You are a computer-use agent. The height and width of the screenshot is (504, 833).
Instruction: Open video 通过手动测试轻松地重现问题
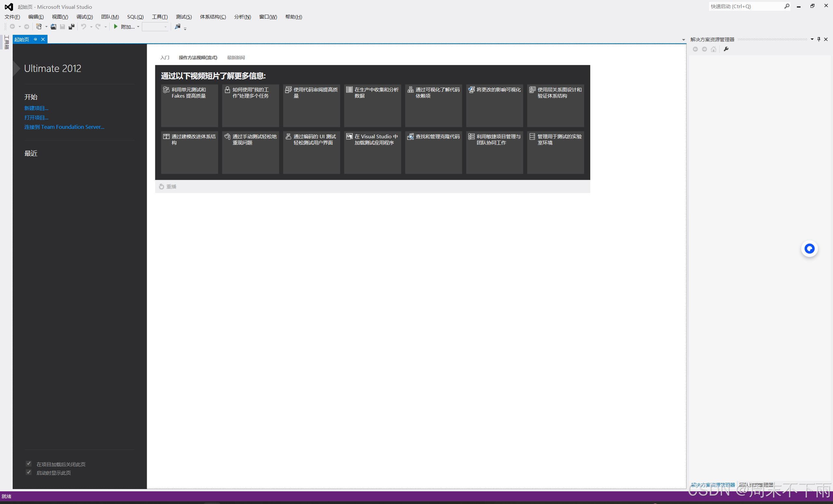coord(251,153)
